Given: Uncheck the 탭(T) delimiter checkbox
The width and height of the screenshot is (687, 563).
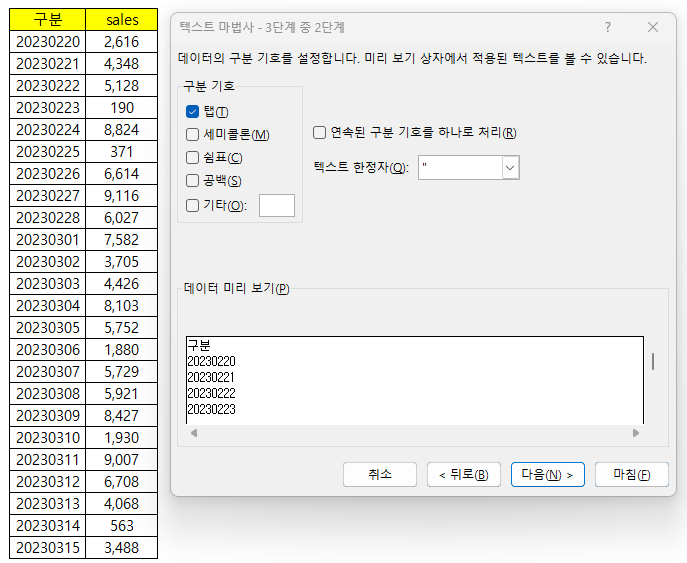Looking at the screenshot, I should coord(192,112).
